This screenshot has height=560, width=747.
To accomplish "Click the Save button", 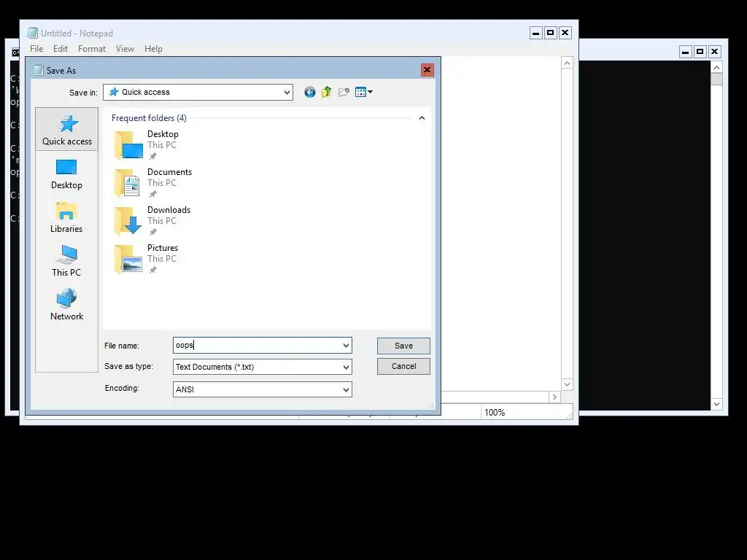I will tap(403, 346).
